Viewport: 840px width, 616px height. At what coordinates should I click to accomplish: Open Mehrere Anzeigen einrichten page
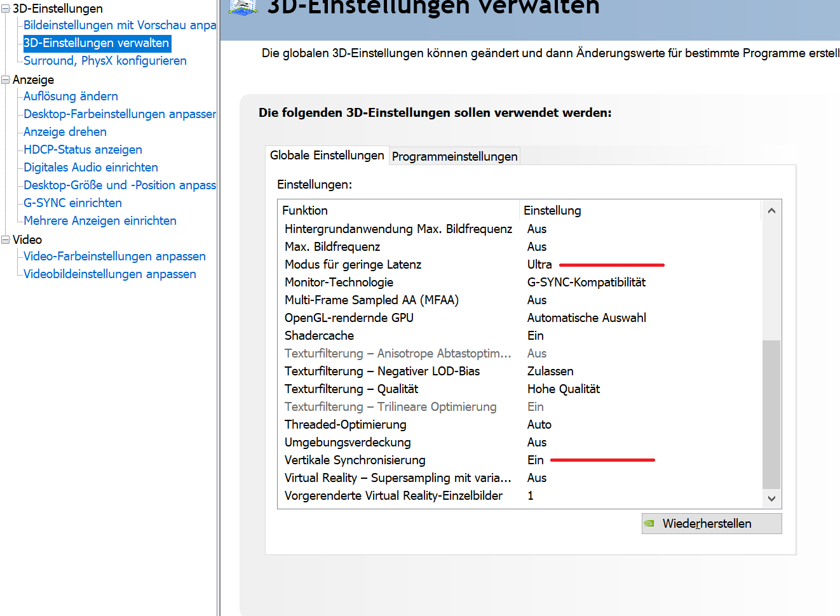(x=100, y=221)
